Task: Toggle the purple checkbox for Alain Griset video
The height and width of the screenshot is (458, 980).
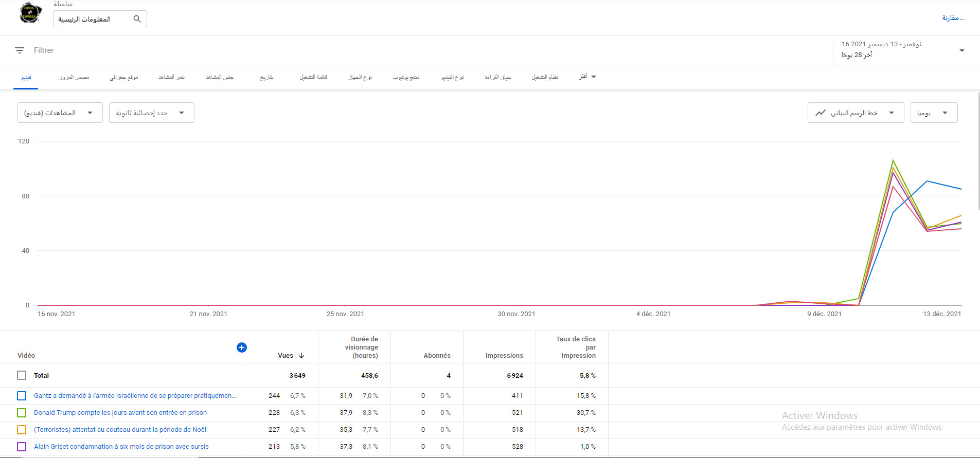Action: (22, 447)
